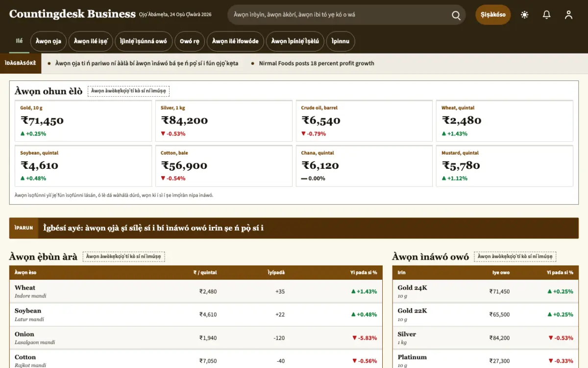
Task: Toggle the light/dark theme sun icon
Action: click(x=525, y=15)
